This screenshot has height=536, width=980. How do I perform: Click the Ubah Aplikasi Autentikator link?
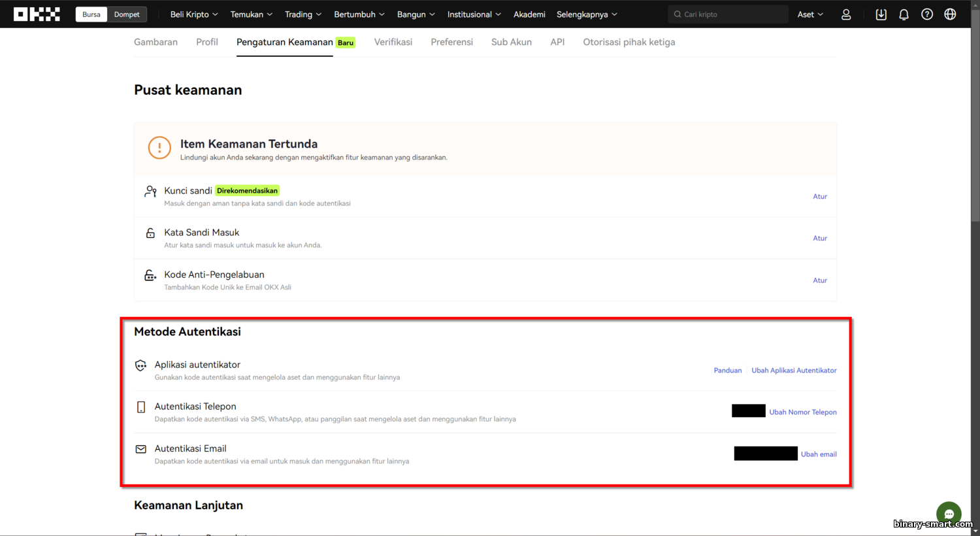click(794, 370)
